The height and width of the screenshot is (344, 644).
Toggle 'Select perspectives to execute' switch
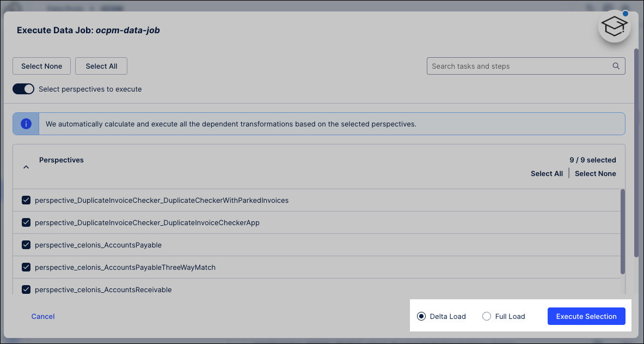click(23, 89)
